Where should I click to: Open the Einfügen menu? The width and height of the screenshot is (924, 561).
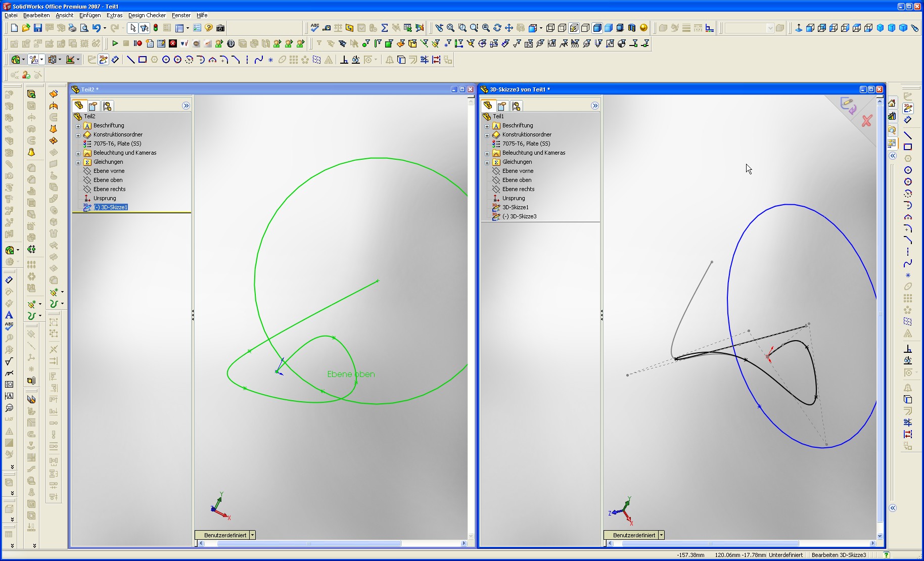(90, 15)
